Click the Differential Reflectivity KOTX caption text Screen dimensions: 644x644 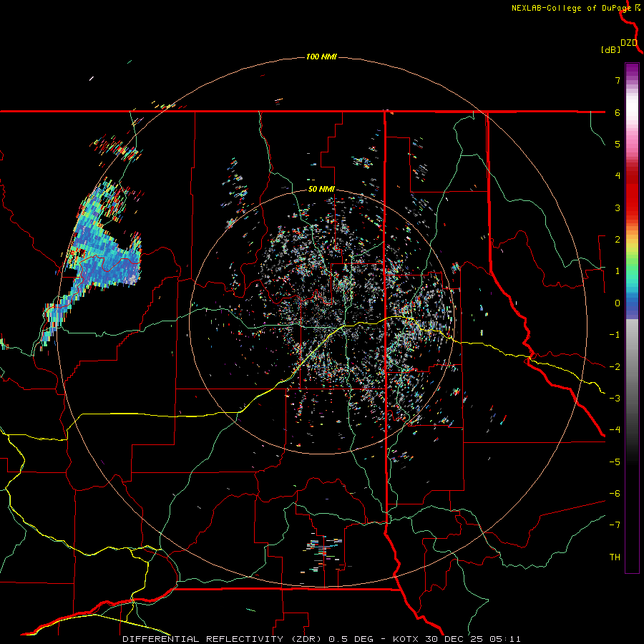pyautogui.click(x=321, y=639)
